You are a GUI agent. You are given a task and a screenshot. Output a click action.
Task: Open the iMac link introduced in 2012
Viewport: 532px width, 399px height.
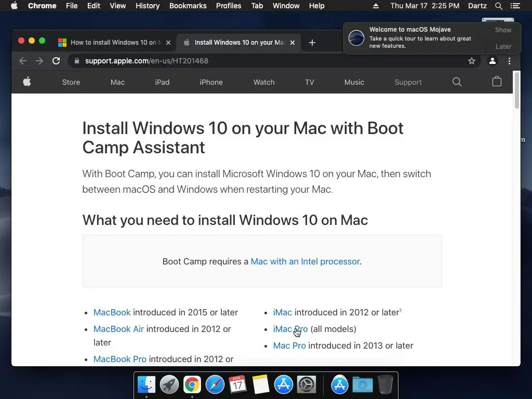click(282, 312)
